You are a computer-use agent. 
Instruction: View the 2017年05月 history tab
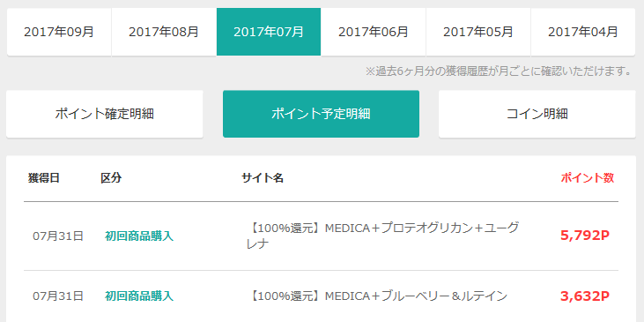coord(478,32)
